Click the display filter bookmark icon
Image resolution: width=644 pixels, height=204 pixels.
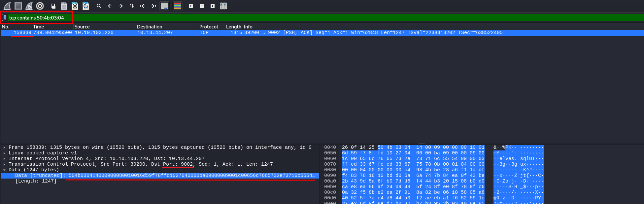pos(5,18)
